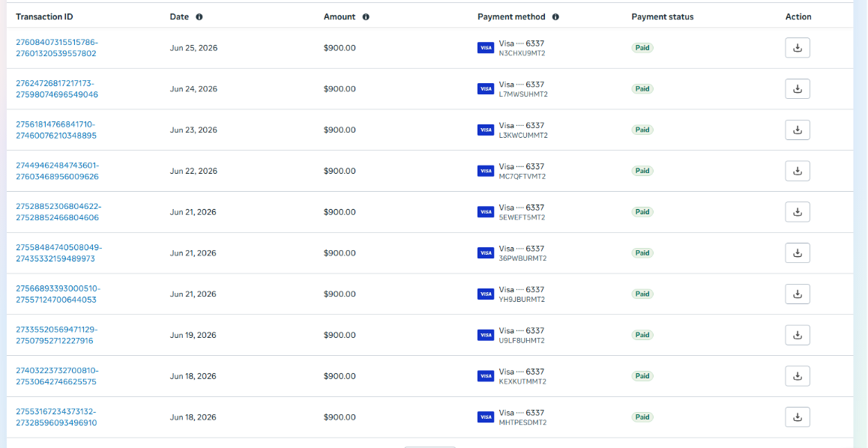Click the info icon next to Payment method
This screenshot has height=448, width=868.
555,16
